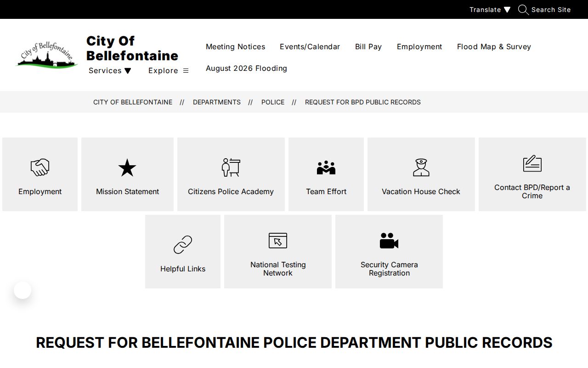
Task: Open Meeting Notices in the navigation
Action: coord(236,46)
